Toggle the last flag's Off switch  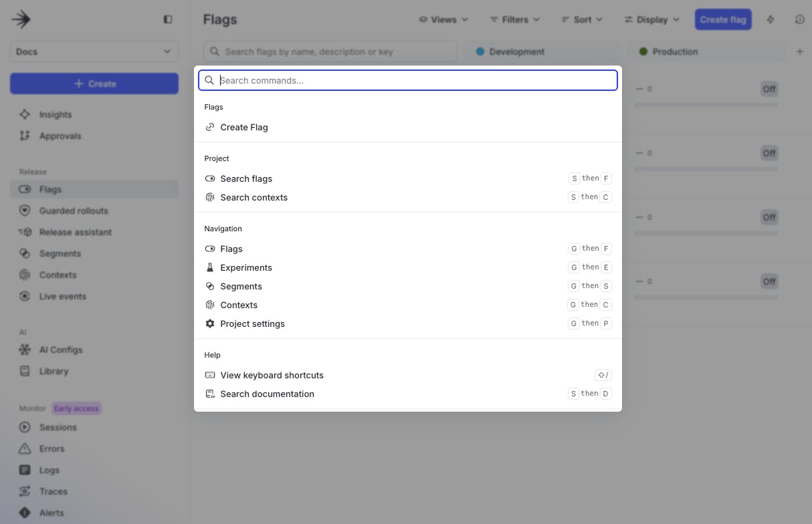point(769,281)
